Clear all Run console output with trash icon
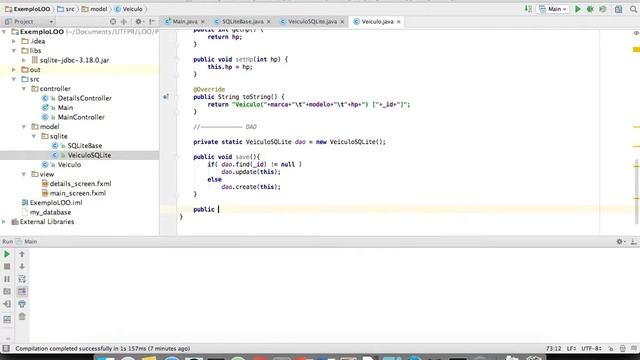Image resolution: width=640 pixels, height=360 pixels. 22,317
